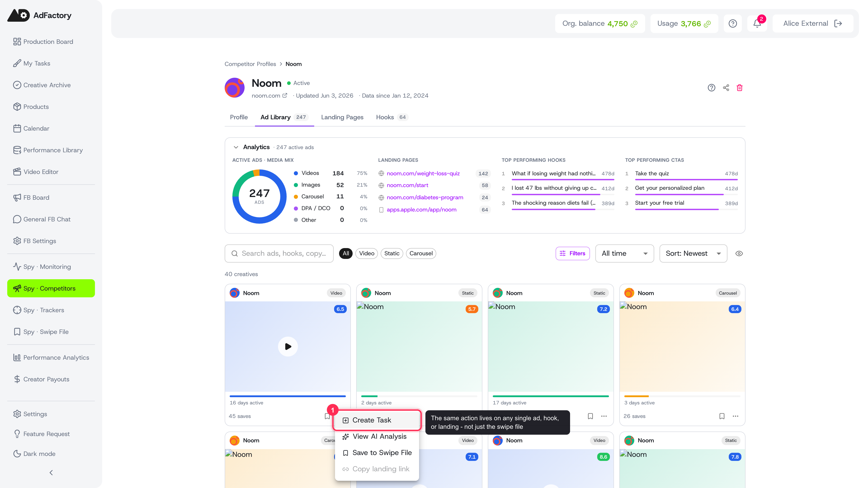Go to Creative Archive
Viewport: 868px width, 488px height.
click(51, 85)
